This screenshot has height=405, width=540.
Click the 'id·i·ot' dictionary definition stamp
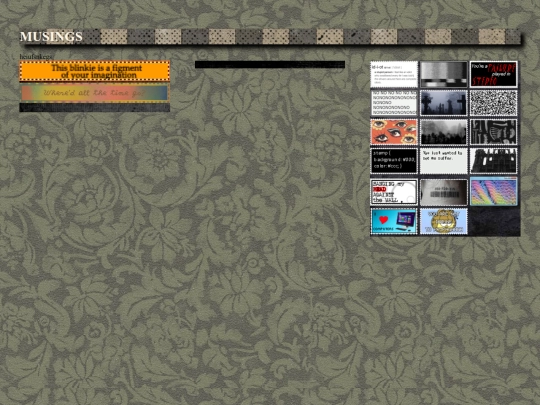click(x=394, y=74)
